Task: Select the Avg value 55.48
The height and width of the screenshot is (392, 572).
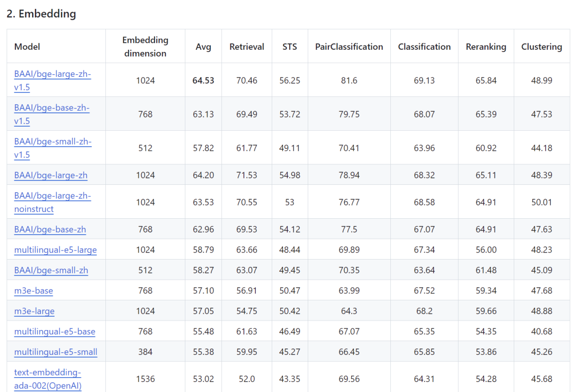Action: point(203,332)
